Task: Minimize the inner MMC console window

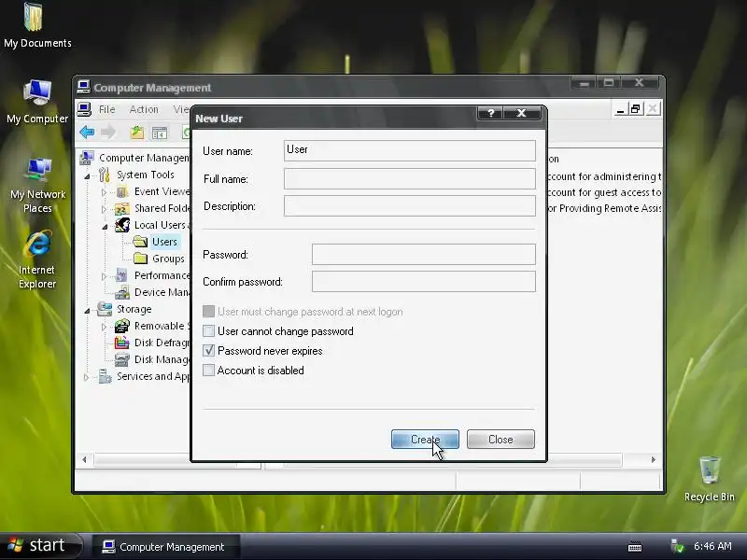Action: click(620, 109)
